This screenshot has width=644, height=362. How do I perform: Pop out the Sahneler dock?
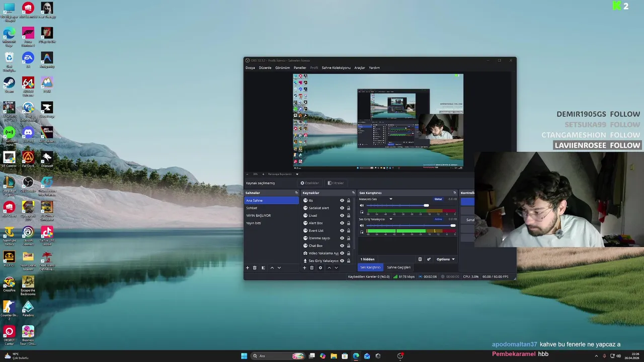[x=296, y=193]
